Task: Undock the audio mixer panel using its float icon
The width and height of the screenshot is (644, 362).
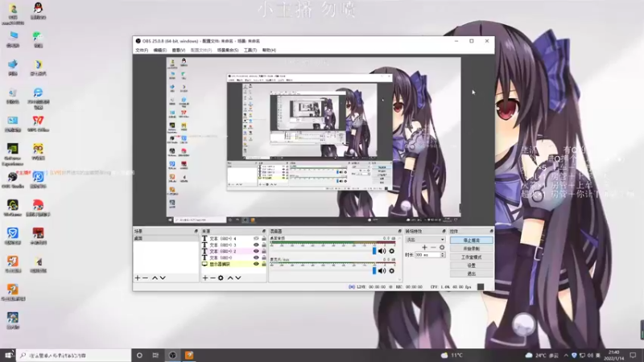Action: pyautogui.click(x=399, y=232)
